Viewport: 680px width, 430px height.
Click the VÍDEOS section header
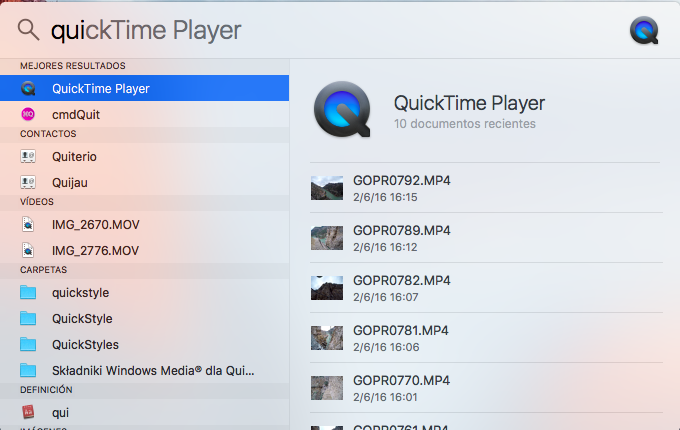pyautogui.click(x=37, y=202)
